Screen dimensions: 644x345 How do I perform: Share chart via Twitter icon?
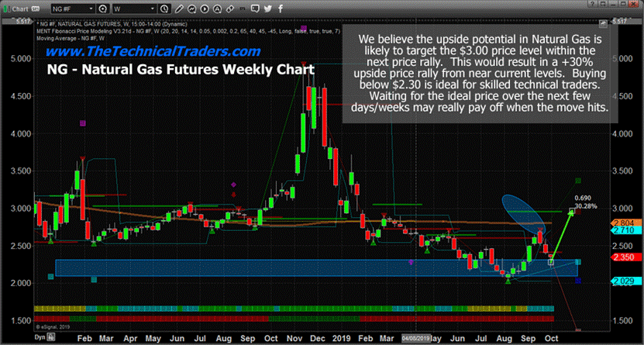click(x=268, y=8)
